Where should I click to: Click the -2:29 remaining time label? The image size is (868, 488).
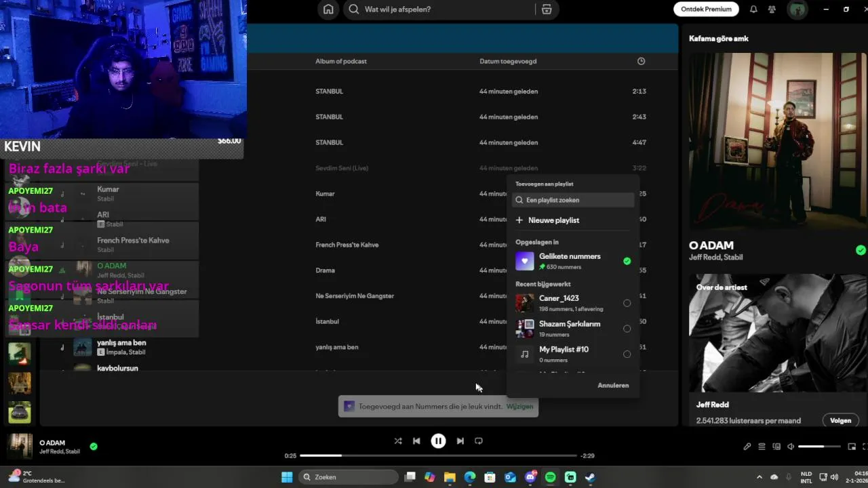pos(588,455)
